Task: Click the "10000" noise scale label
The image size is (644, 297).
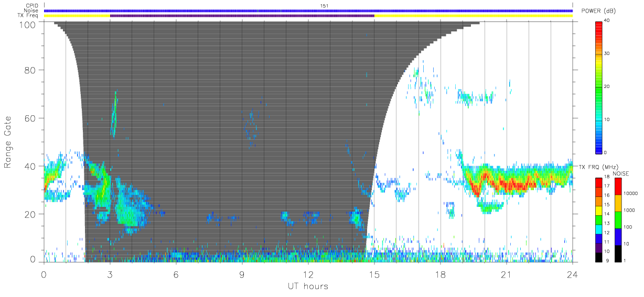Action: [x=631, y=193]
